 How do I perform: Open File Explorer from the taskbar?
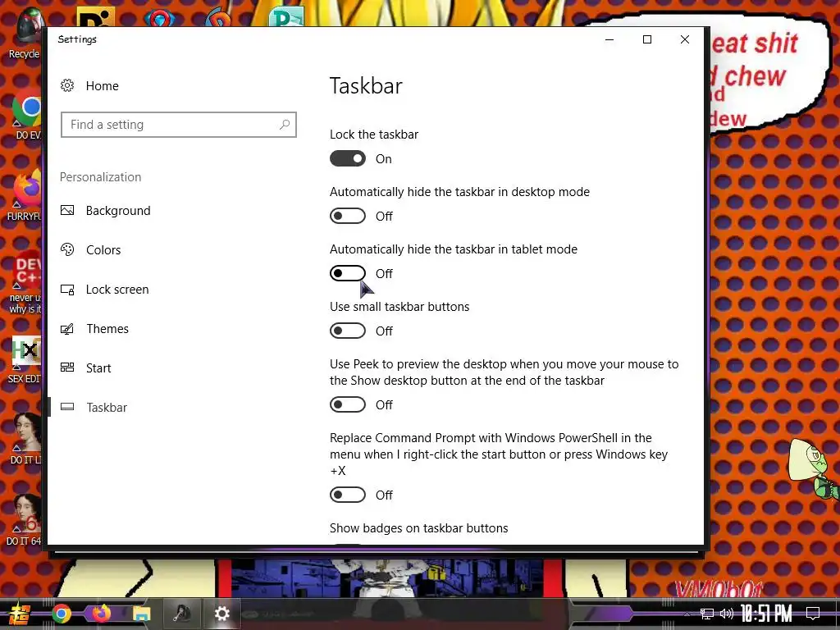(141, 614)
